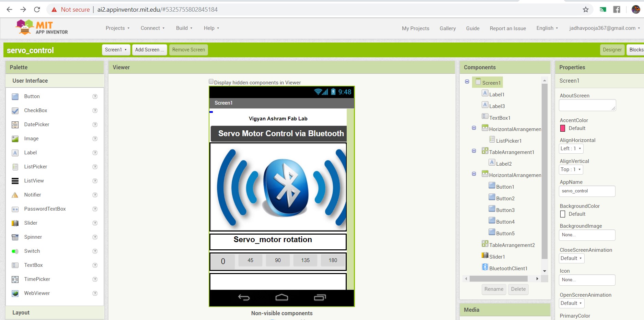This screenshot has height=320, width=644.
Task: Open the Guide link
Action: coord(473,28)
